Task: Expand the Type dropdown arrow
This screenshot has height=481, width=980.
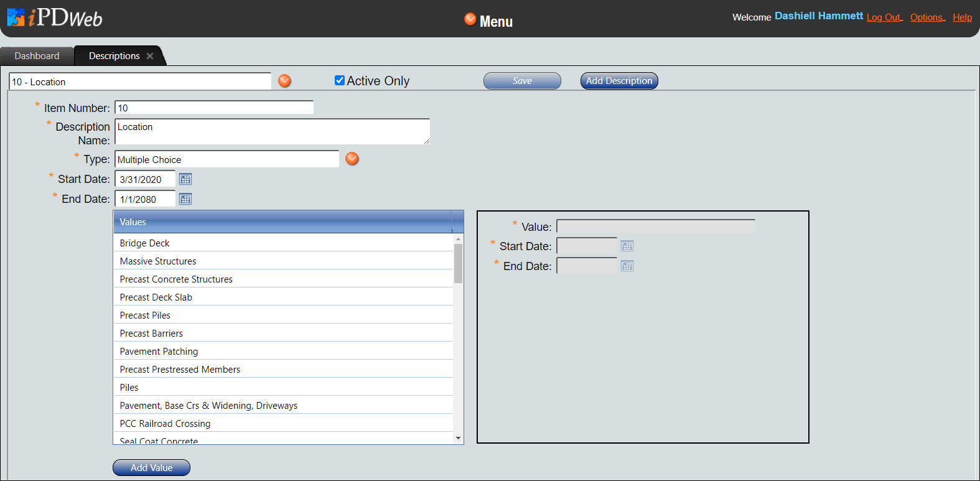Action: [352, 159]
